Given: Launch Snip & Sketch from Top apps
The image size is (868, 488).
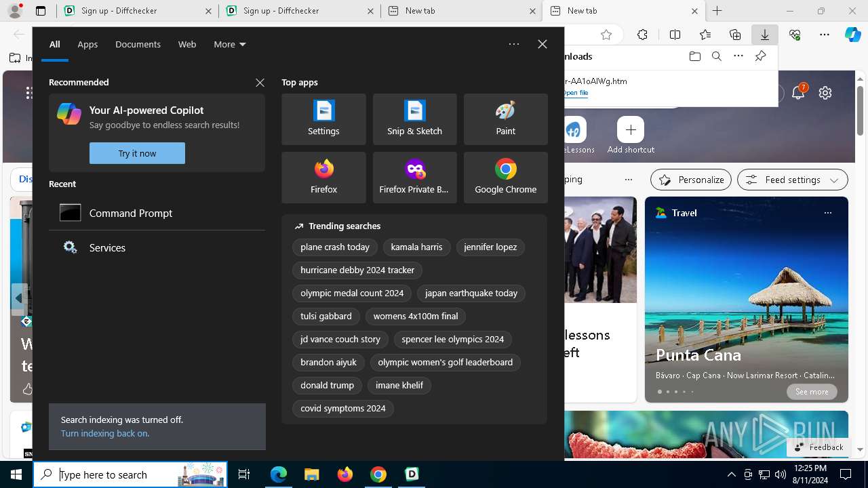Looking at the screenshot, I should (x=414, y=119).
